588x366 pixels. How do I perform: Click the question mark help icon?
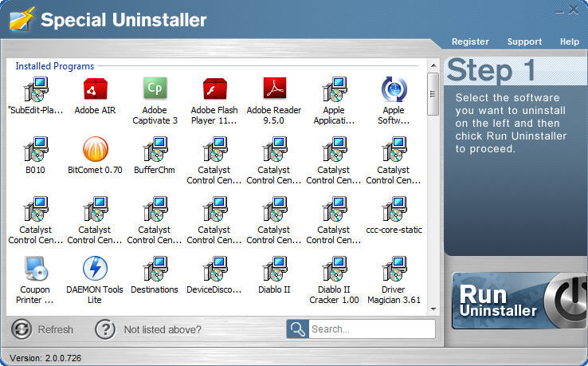tap(105, 329)
